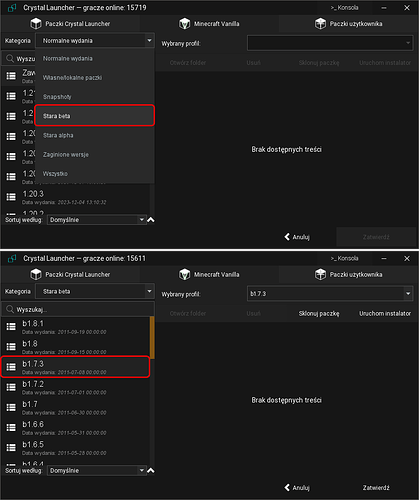
Task: Click the orange scrollbar of the version list
Action: pyautogui.click(x=152, y=337)
